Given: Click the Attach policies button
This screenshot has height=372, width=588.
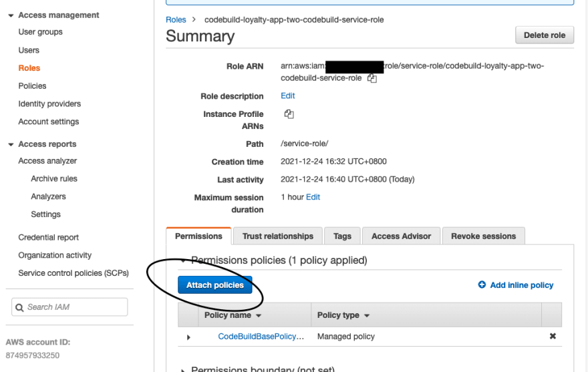Looking at the screenshot, I should [215, 285].
